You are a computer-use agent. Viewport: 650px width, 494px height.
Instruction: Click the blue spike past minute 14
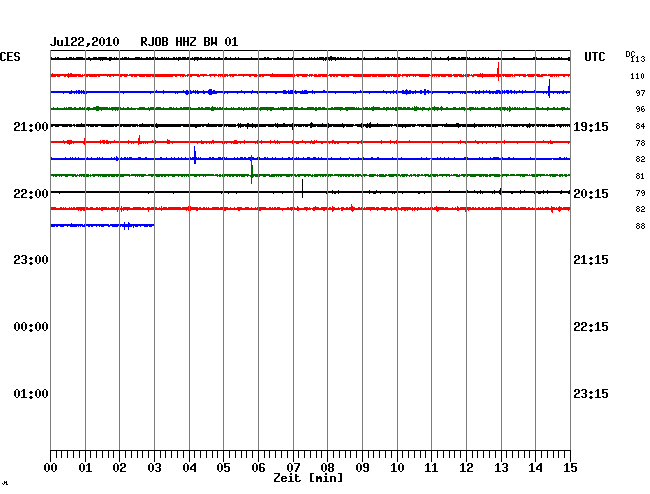point(549,88)
